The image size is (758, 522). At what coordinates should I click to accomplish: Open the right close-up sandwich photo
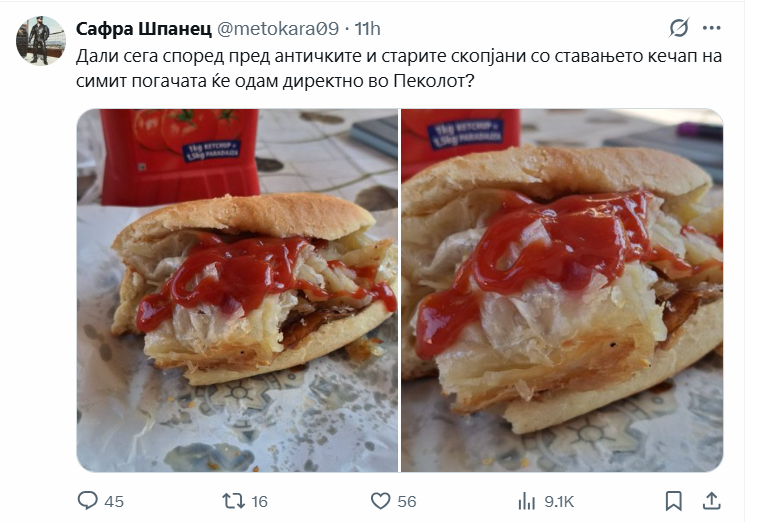pyautogui.click(x=562, y=290)
